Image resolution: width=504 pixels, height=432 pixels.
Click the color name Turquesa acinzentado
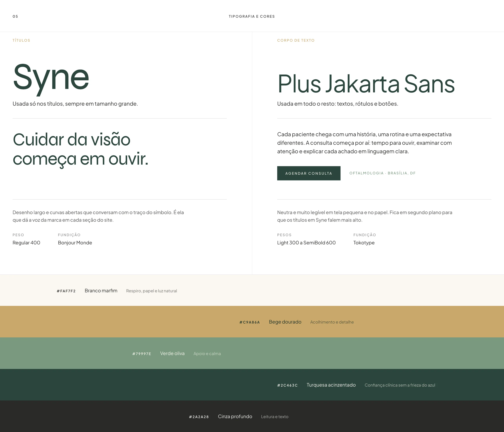coord(331,385)
